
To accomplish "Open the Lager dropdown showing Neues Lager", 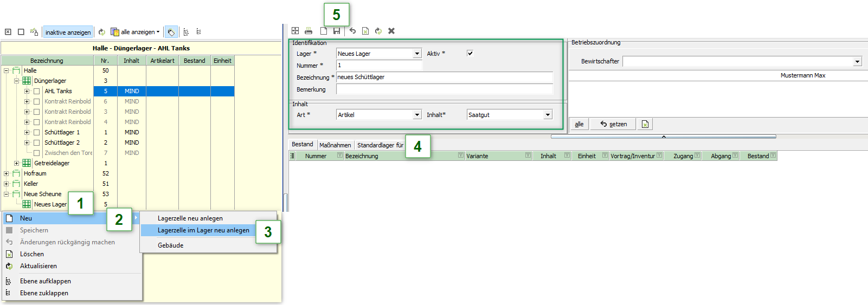I will (417, 54).
